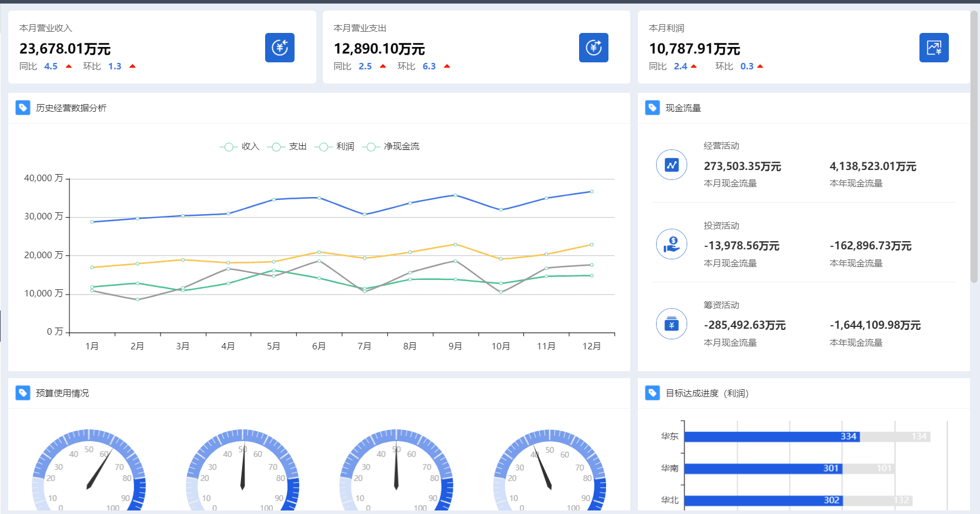Screen dimensions: 980x514
Task: Click the grey 134 bar segment for 华东
Action: point(895,436)
